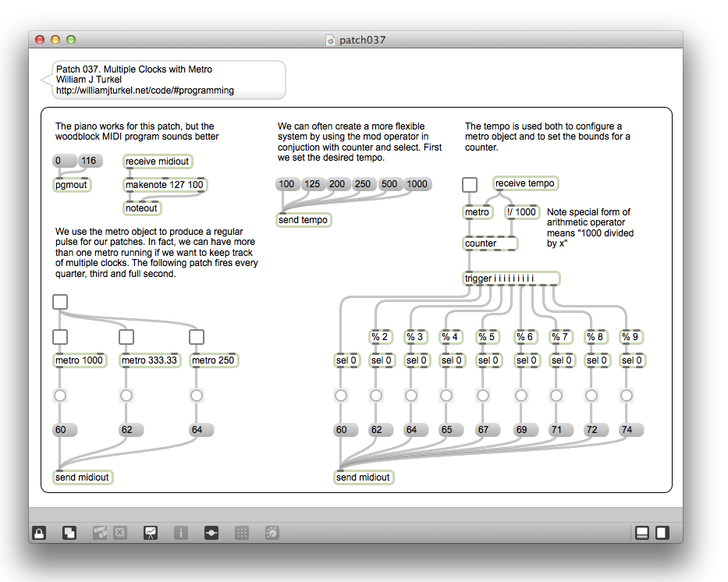Click the 500 tempo message box
The height and width of the screenshot is (582, 728).
(x=389, y=184)
